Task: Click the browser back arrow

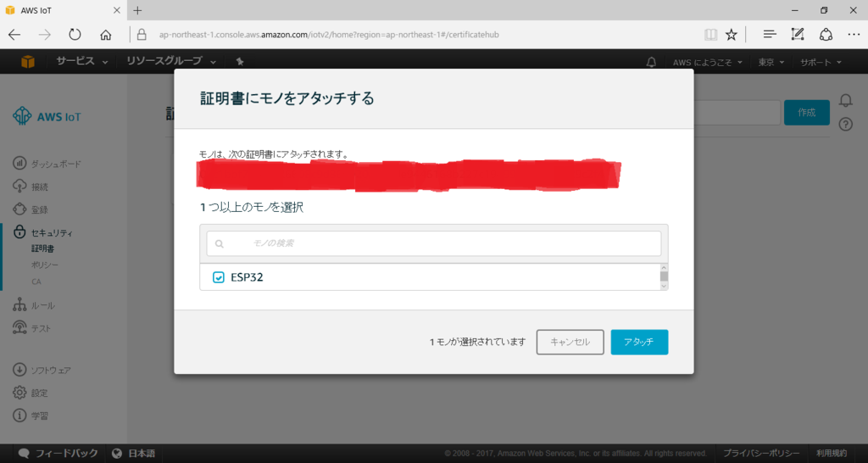Action: (x=14, y=35)
